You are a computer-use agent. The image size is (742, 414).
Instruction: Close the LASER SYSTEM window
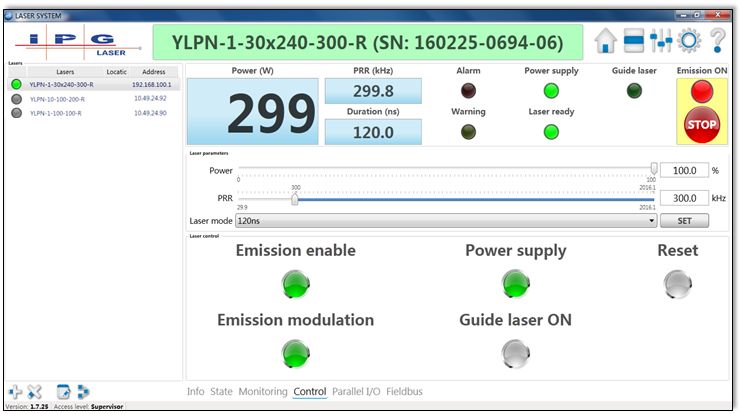pyautogui.click(x=717, y=15)
